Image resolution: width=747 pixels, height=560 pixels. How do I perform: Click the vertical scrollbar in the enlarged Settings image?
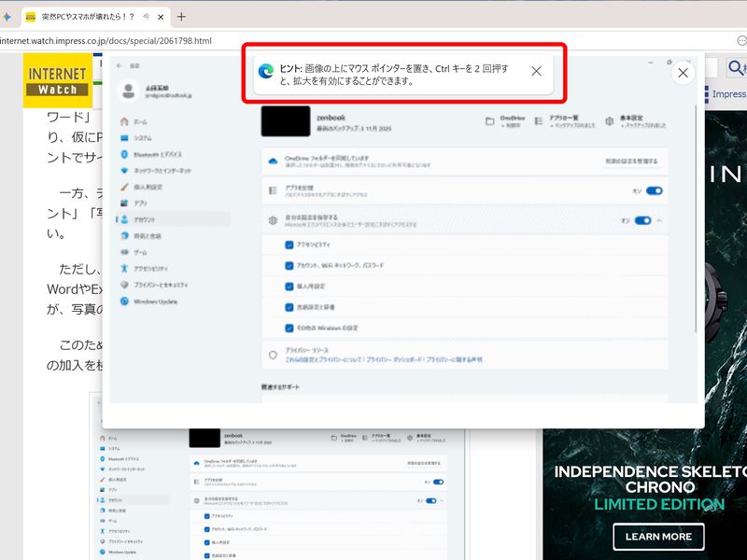[x=696, y=219]
